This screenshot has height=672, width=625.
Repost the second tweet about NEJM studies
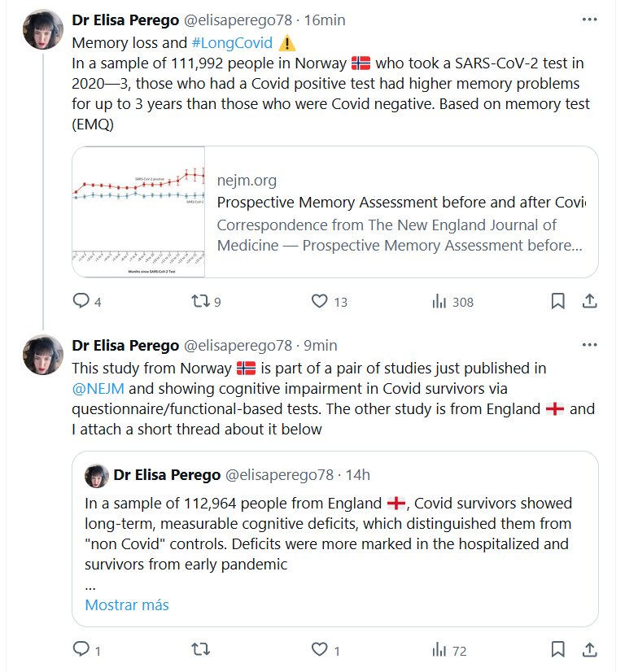199,649
